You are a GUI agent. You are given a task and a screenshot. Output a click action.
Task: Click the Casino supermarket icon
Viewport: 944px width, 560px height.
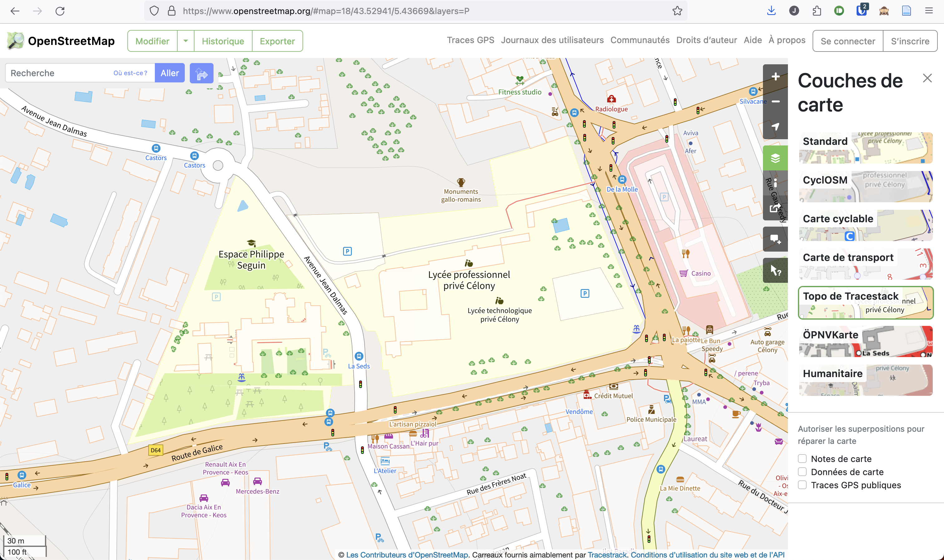(683, 273)
